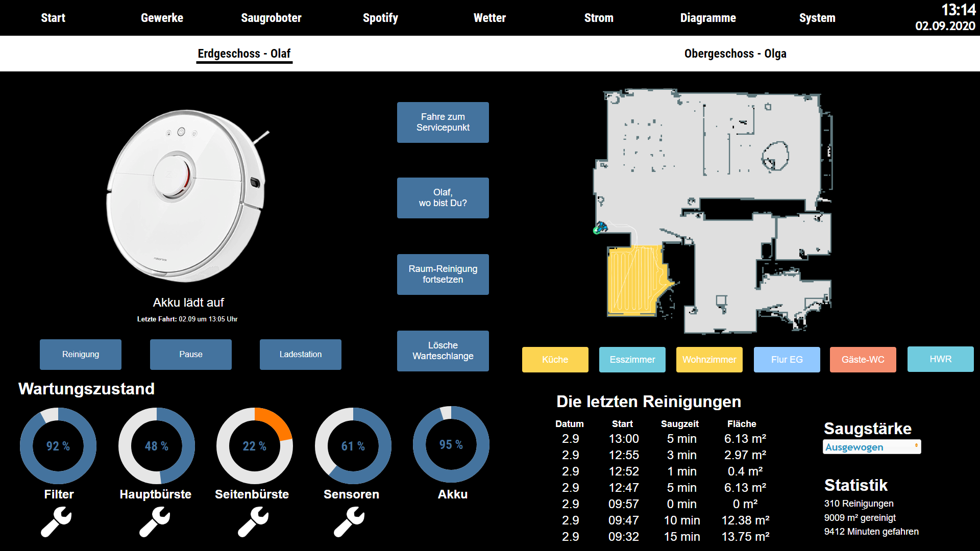Select Erdgeschoss - Olaf tab
Screen dimensions: 980x551
tap(244, 54)
